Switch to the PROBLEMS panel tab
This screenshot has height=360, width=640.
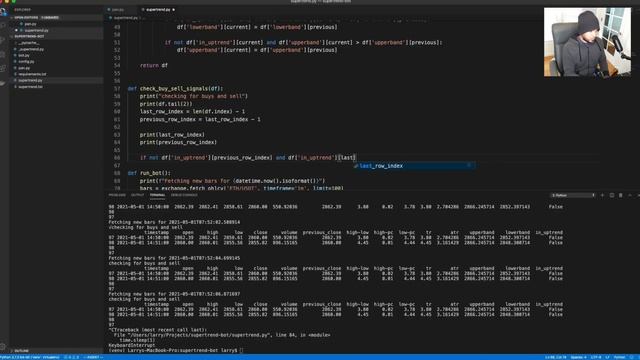(x=117, y=195)
